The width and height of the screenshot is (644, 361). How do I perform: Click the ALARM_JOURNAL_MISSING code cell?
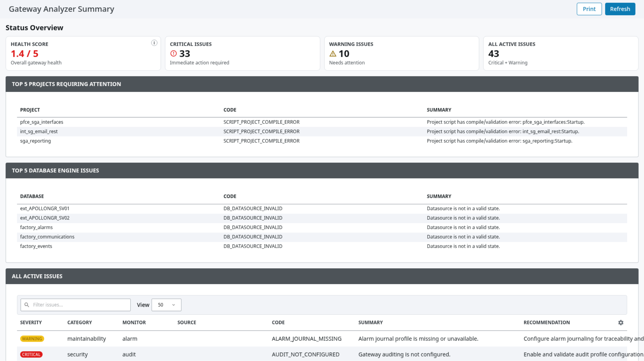(x=306, y=339)
